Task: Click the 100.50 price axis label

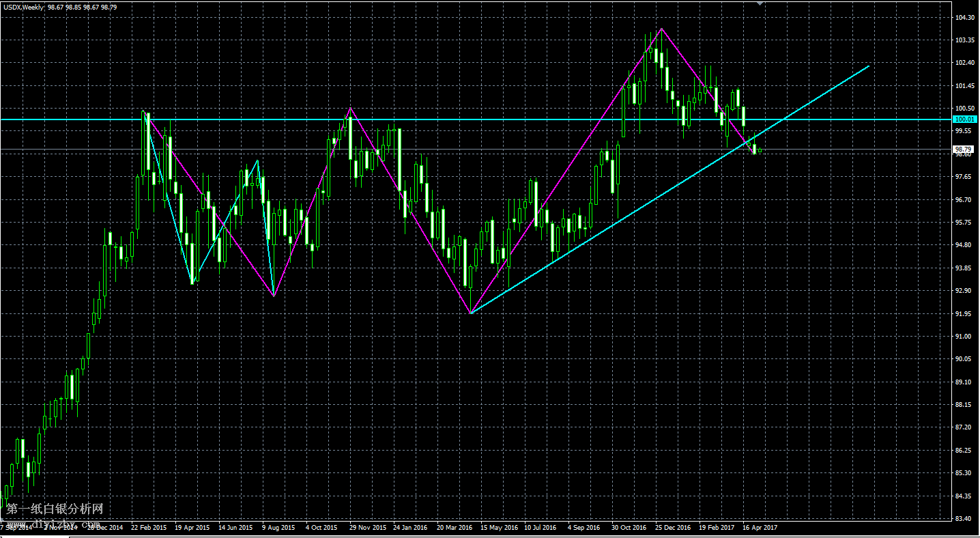Action: 964,109
